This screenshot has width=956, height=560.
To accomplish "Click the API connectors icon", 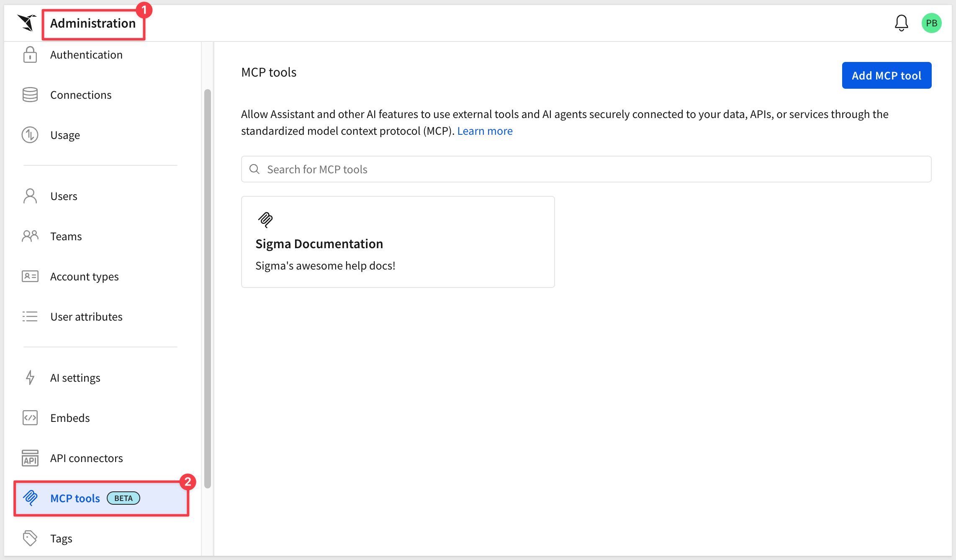I will (x=30, y=458).
